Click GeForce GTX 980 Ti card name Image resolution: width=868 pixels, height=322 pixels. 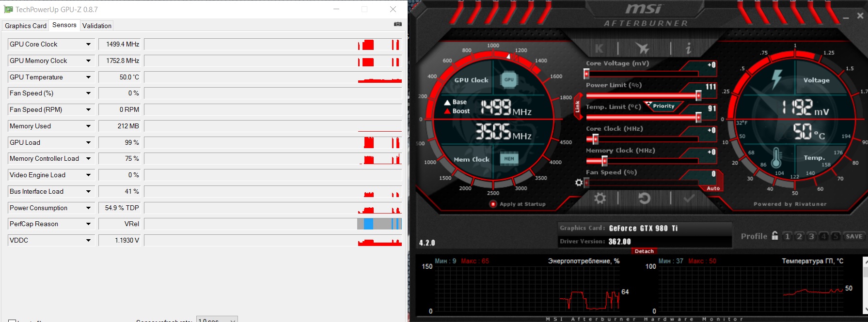643,228
